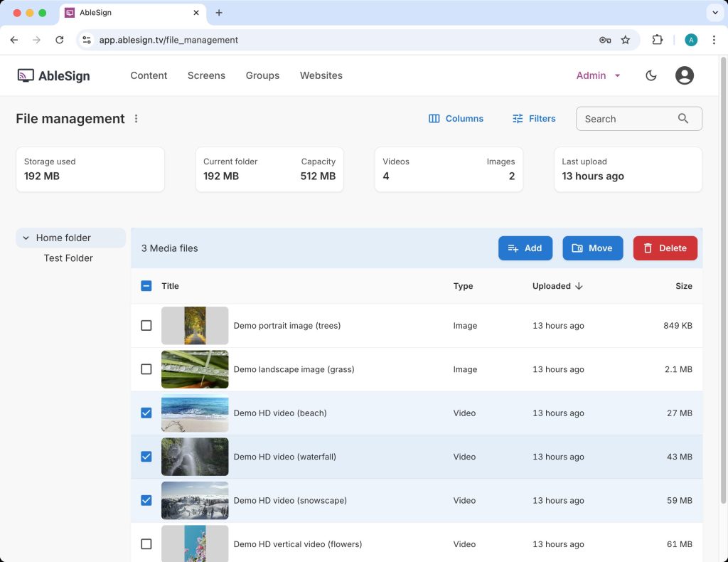Open the Admin dropdown menu

[x=598, y=75]
